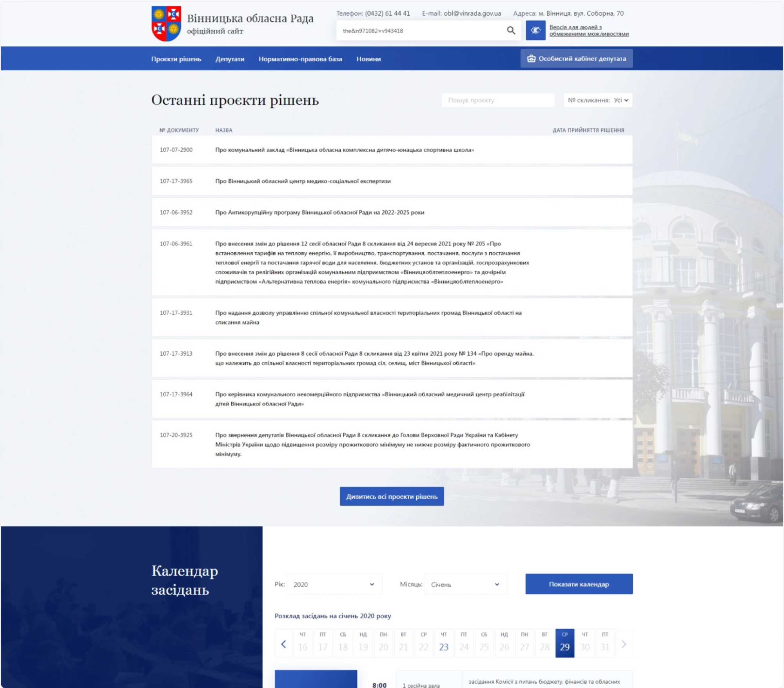Screen dimensions: 784x688
Task: Select day 23 in calendar
Action: [x=443, y=643]
